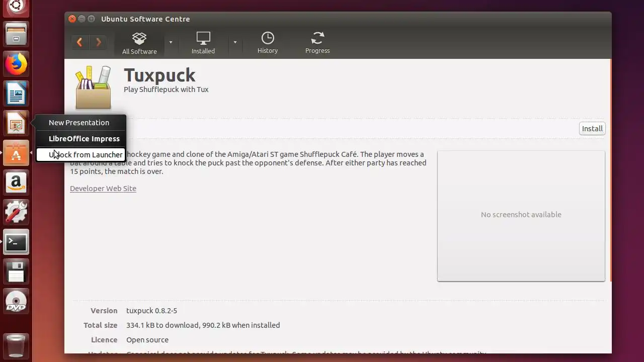644x362 pixels.
Task: Show the Installed software view
Action: [203, 43]
